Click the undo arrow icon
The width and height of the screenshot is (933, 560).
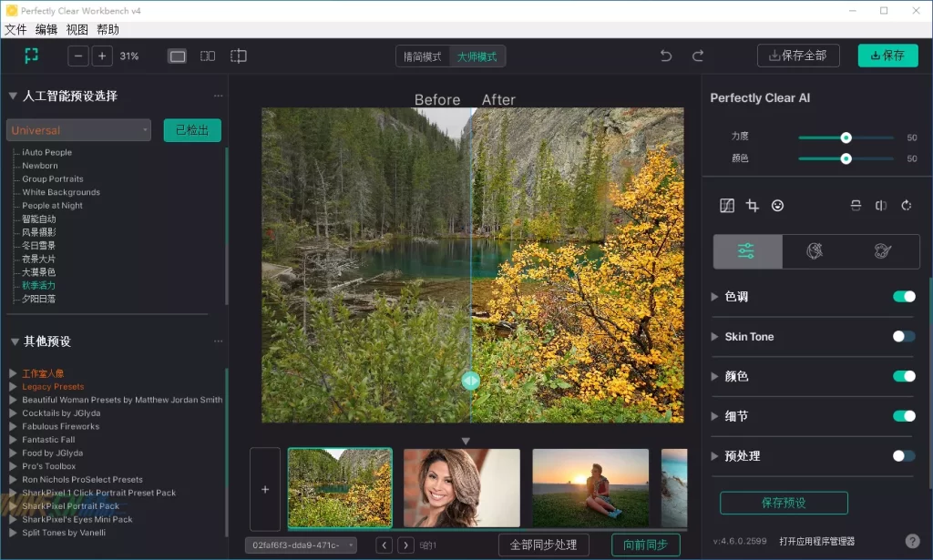tap(666, 56)
